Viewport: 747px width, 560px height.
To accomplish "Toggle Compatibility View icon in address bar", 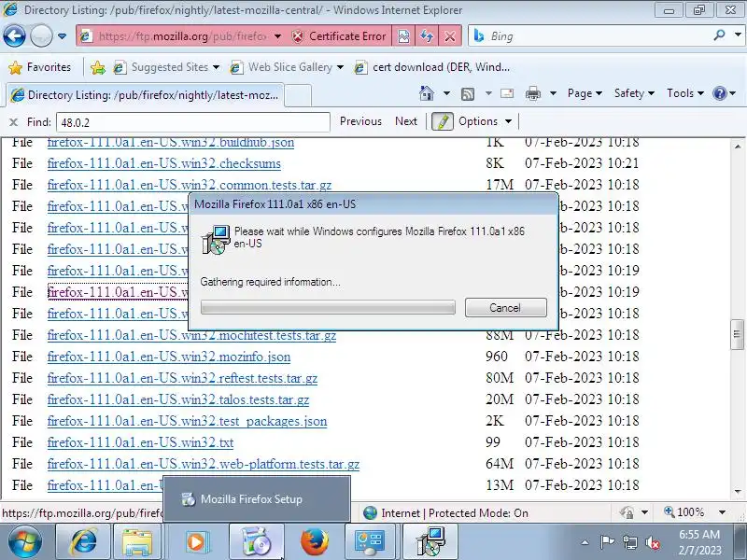I will point(403,36).
